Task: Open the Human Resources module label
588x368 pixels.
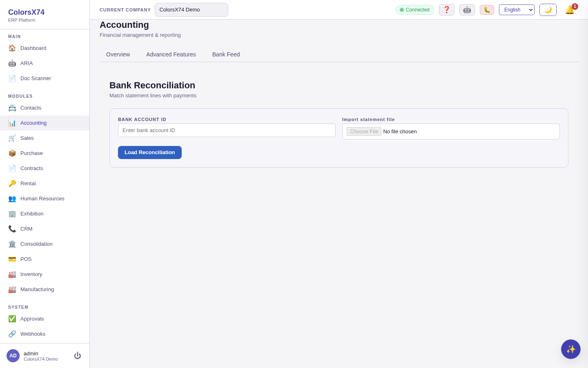Action: point(42,198)
